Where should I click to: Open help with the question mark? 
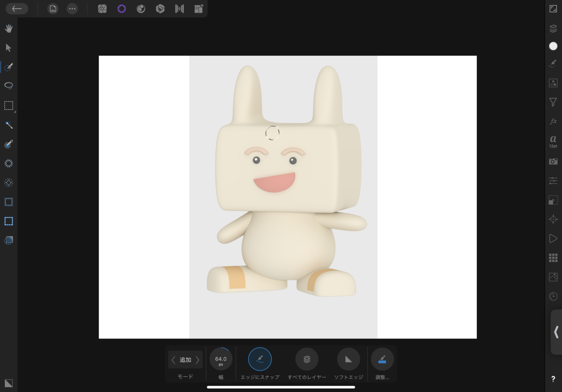(553, 379)
